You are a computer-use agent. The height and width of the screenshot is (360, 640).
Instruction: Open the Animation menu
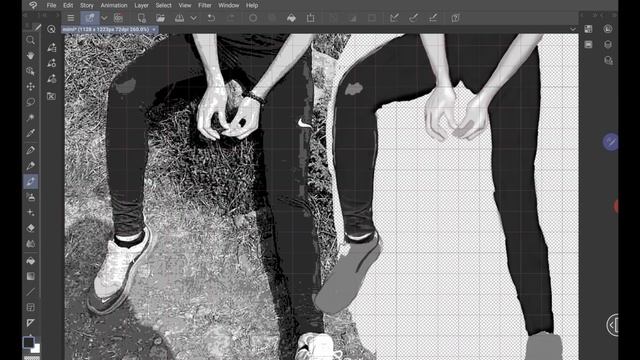point(114,5)
